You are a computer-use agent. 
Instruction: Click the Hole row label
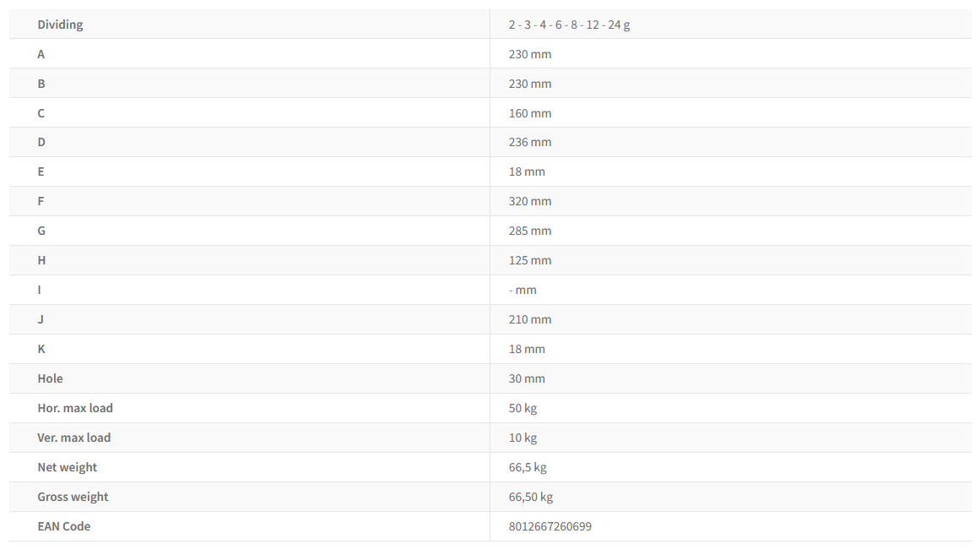(x=50, y=378)
